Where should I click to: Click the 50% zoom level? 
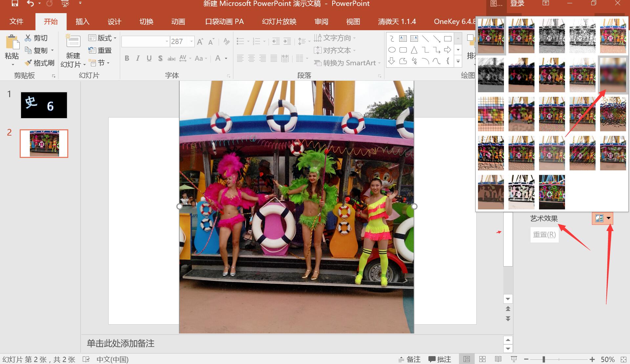[x=608, y=359]
